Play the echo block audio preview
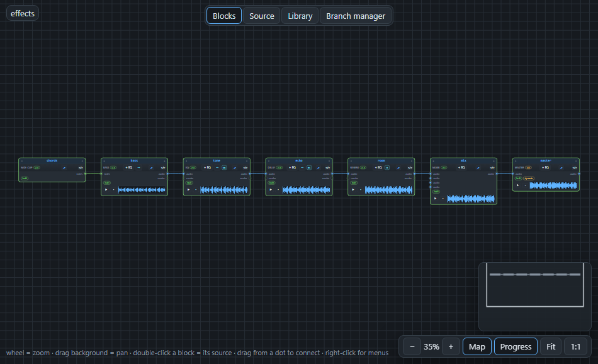598x364 pixels. pyautogui.click(x=271, y=190)
